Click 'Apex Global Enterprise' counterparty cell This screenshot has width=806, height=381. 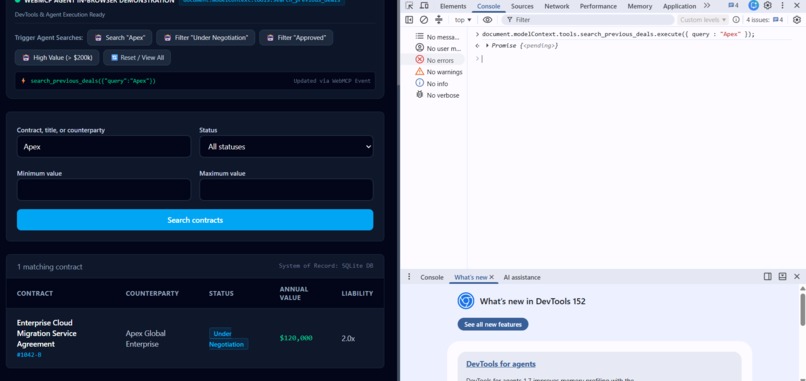145,339
